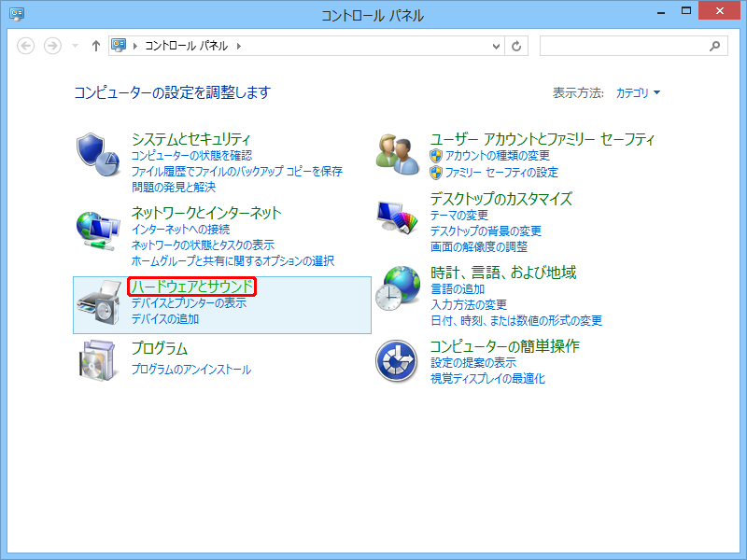
Task: Click the ハードウェアとサウンド printer icon
Action: pyautogui.click(x=99, y=303)
